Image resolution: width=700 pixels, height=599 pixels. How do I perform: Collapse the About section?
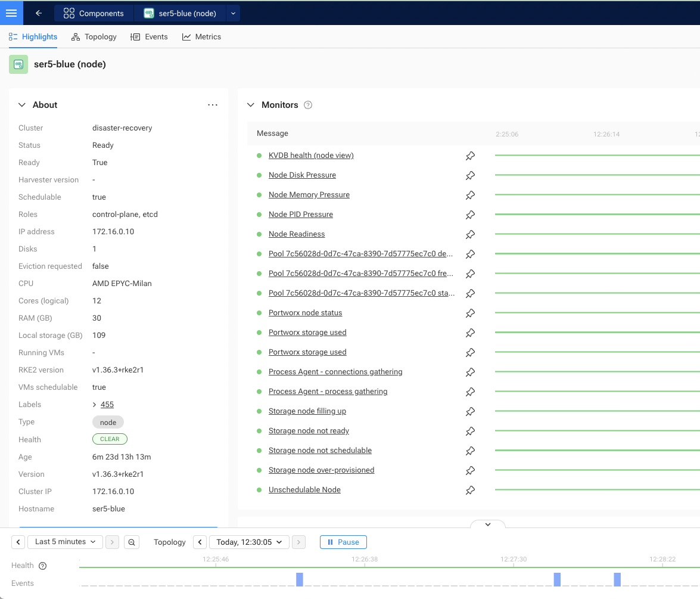pyautogui.click(x=22, y=105)
